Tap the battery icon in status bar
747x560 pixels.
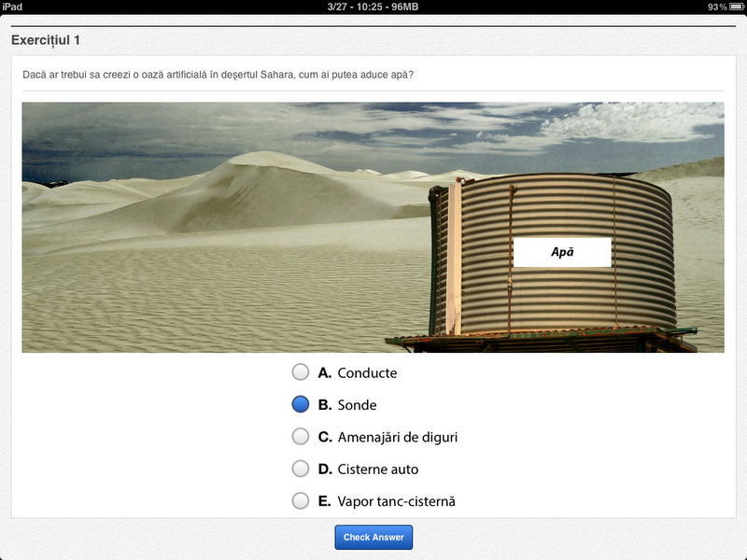click(735, 7)
